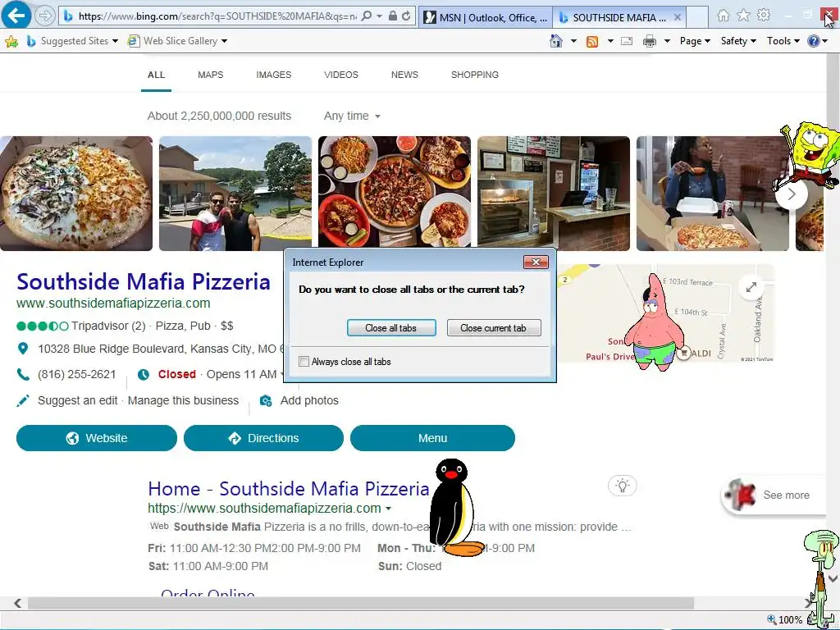
Task: Open the half-and-half pizza thumbnail
Action: tap(76, 194)
